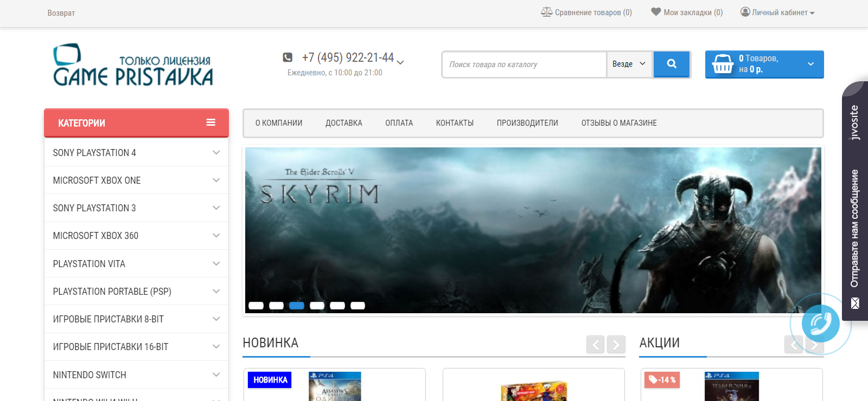Click the scales icon for Сравнение товаров

pyautogui.click(x=546, y=12)
